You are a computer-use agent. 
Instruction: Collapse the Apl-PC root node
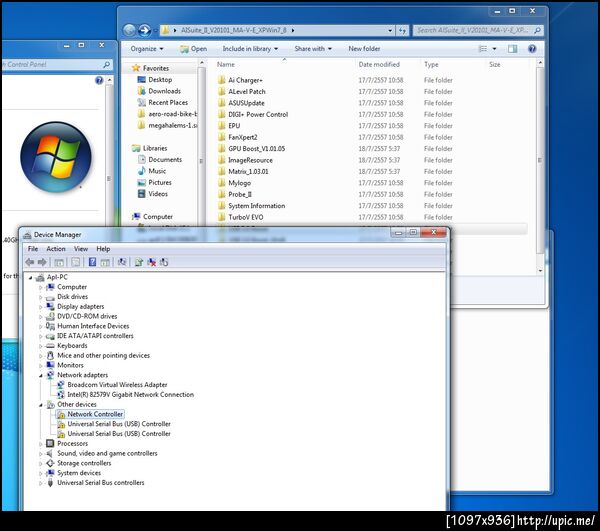pyautogui.click(x=30, y=277)
